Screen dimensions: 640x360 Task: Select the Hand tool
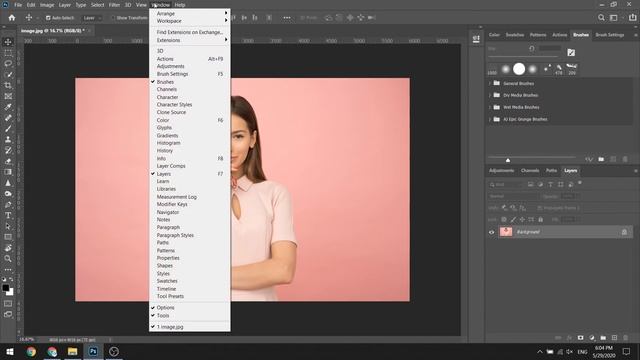tap(8, 248)
